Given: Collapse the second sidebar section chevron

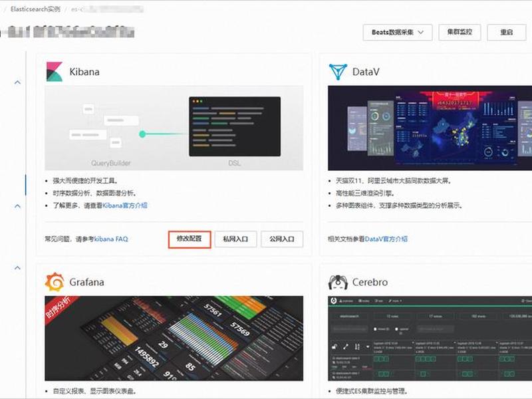Looking at the screenshot, I should click(x=18, y=206).
